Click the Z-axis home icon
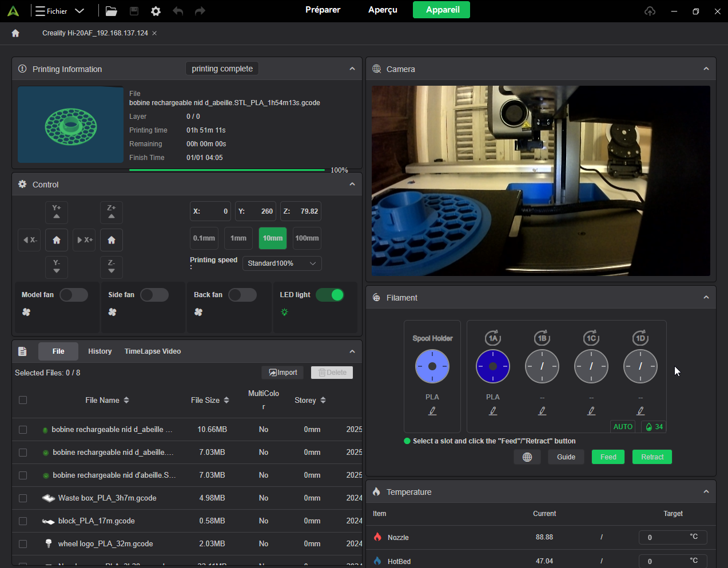 coord(112,240)
